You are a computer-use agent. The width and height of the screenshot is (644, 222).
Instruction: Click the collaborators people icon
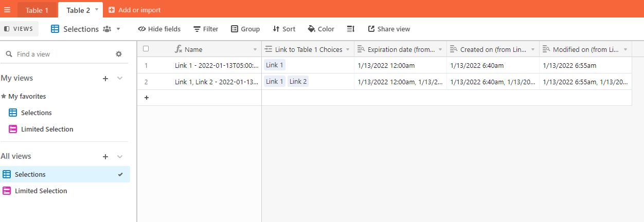[x=107, y=29]
